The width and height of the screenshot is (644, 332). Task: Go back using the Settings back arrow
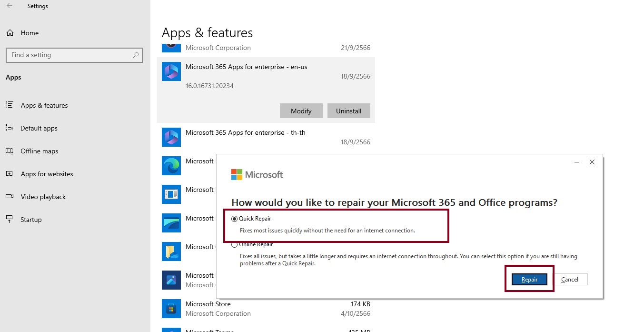coord(10,6)
